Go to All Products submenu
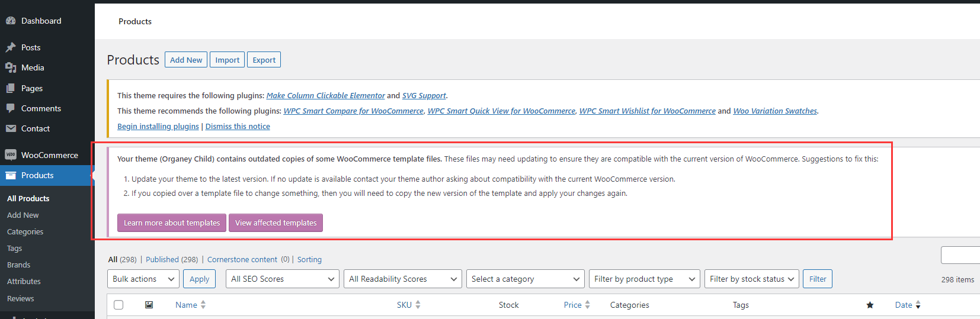This screenshot has height=319, width=980. point(28,198)
